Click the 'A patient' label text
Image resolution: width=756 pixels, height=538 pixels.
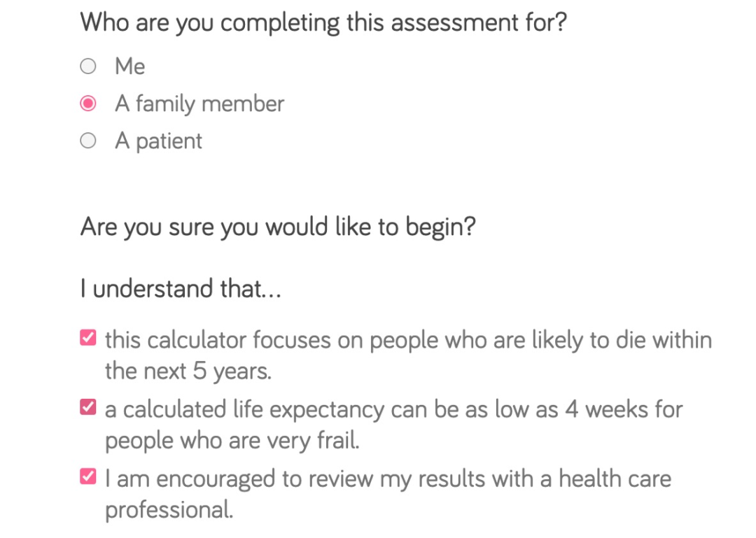pos(158,141)
